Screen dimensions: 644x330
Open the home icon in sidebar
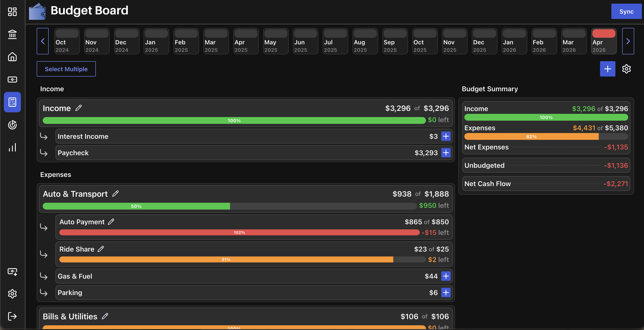pos(12,57)
